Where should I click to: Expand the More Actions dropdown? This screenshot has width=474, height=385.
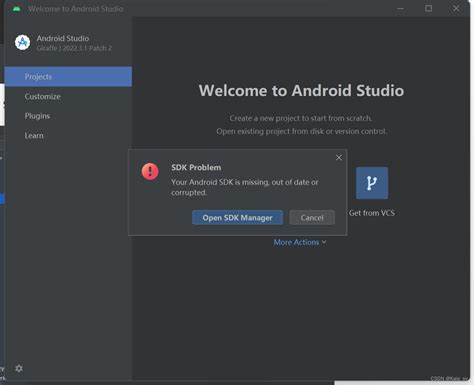click(x=300, y=242)
